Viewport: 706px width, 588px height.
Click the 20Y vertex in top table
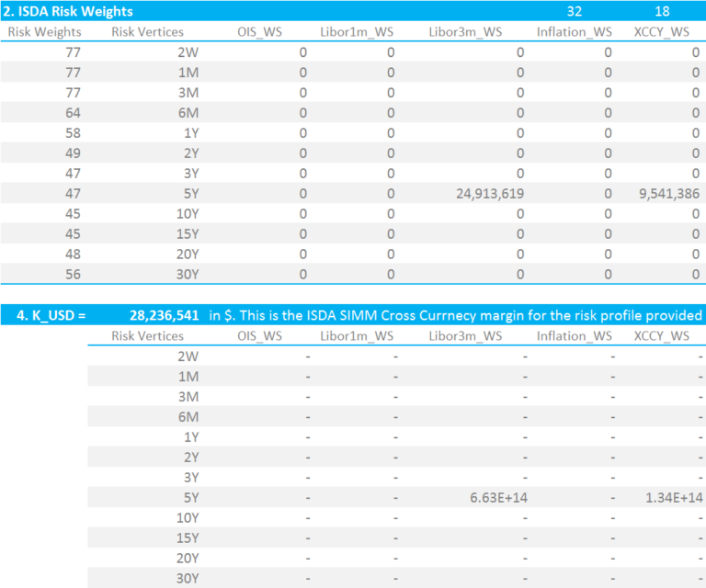pyautogui.click(x=188, y=254)
